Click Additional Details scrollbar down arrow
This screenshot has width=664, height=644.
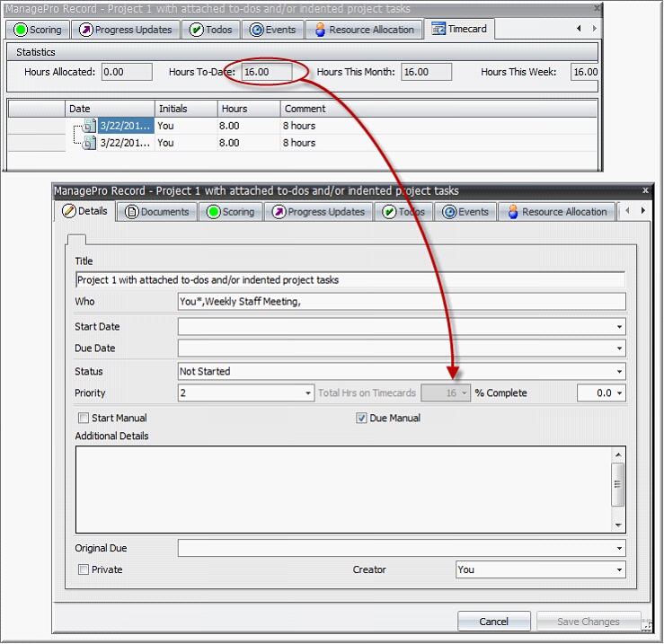tap(618, 525)
